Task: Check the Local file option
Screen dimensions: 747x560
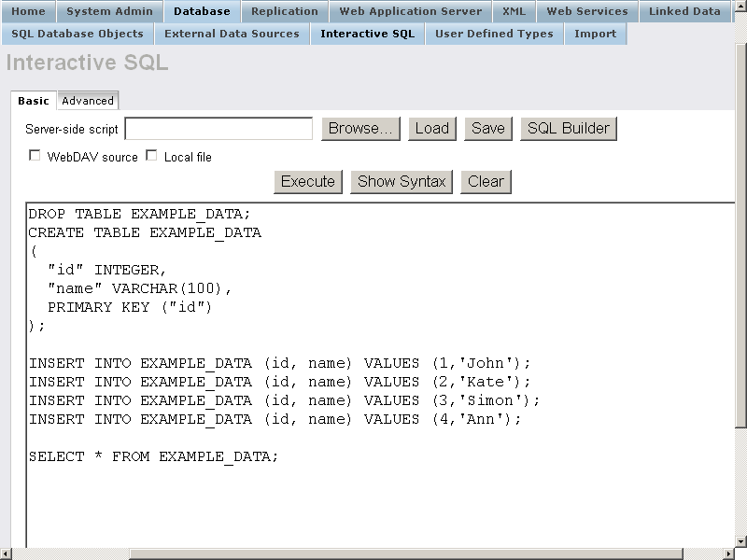Action: [151, 156]
